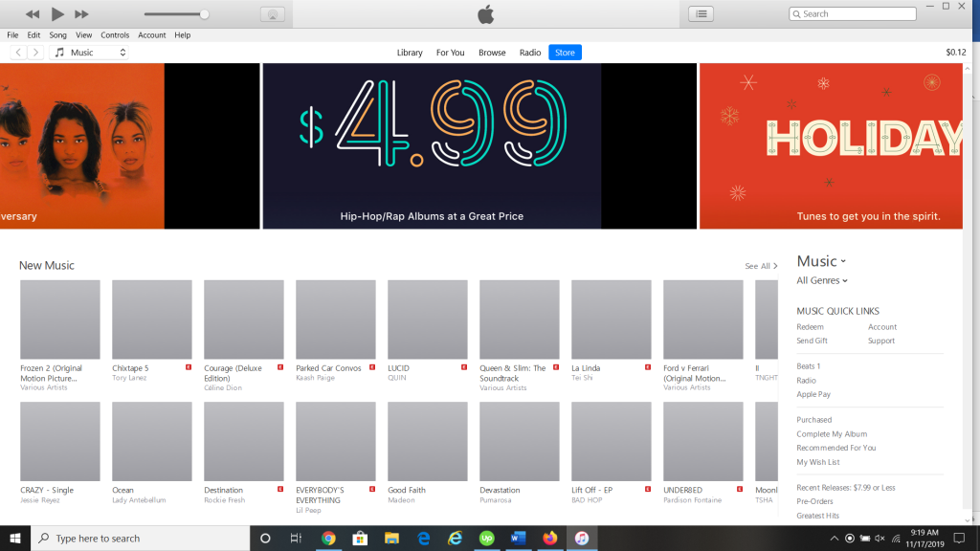This screenshot has width=980, height=551.
Task: Open the AirPlay output icon
Action: pyautogui.click(x=273, y=14)
